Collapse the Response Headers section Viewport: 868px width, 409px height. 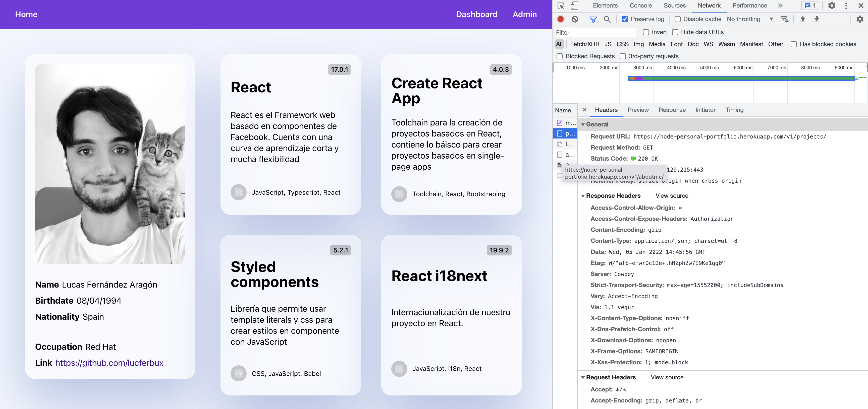pyautogui.click(x=583, y=196)
